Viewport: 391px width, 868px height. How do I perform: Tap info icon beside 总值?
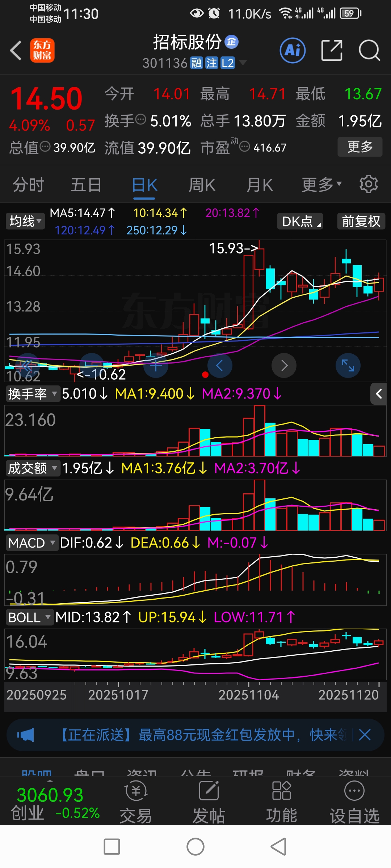tap(45, 146)
